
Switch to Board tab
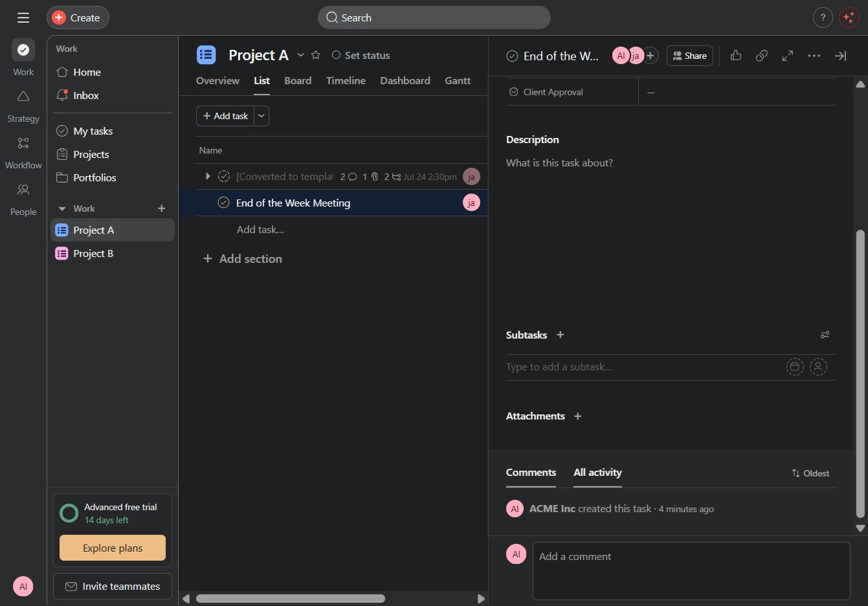(298, 80)
